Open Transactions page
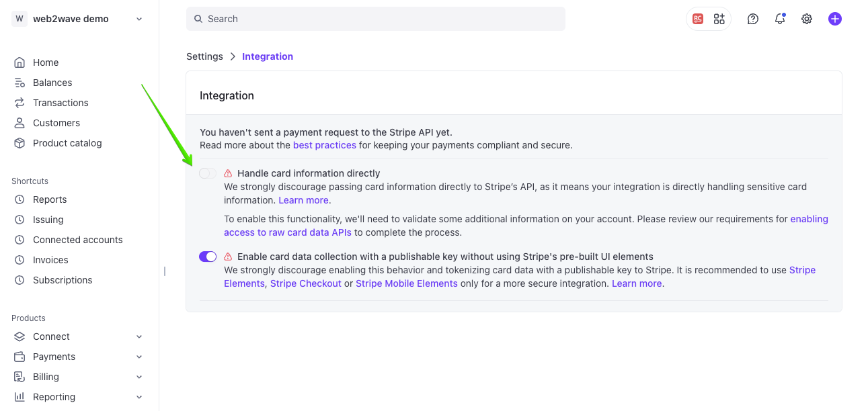Screen dimensions: 868x411 point(61,103)
